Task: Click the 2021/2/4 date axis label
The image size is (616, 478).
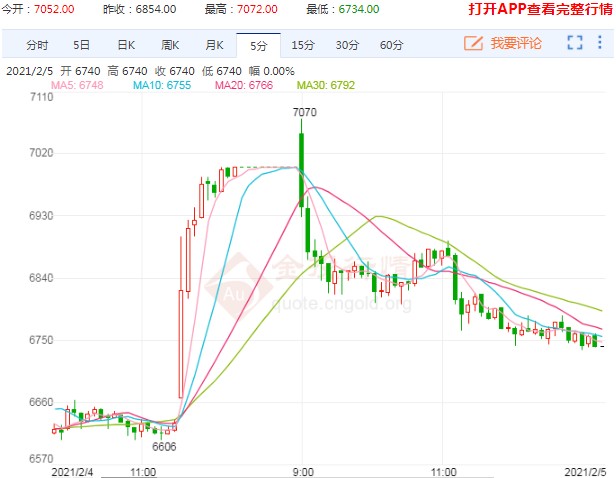Action: click(x=72, y=472)
